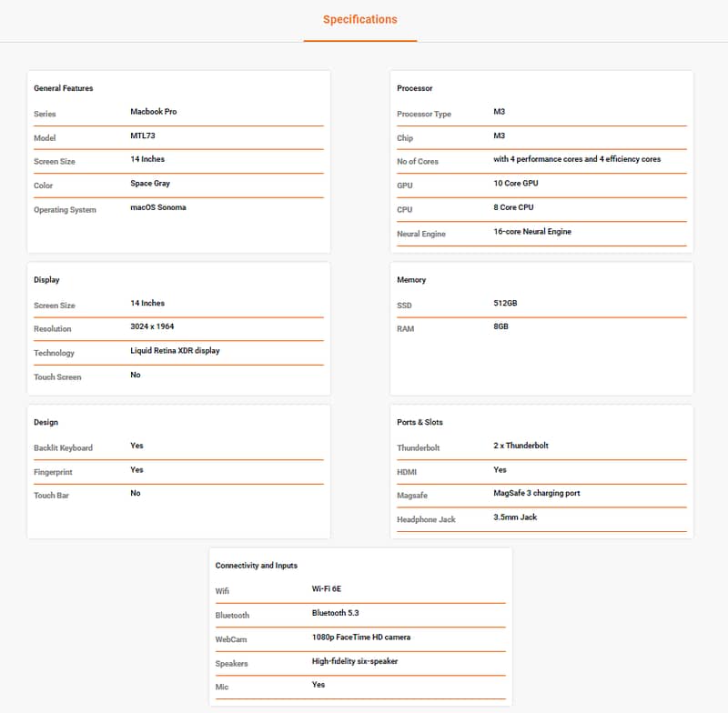The image size is (728, 713).
Task: Click the MTL73 model value
Action: (x=144, y=136)
